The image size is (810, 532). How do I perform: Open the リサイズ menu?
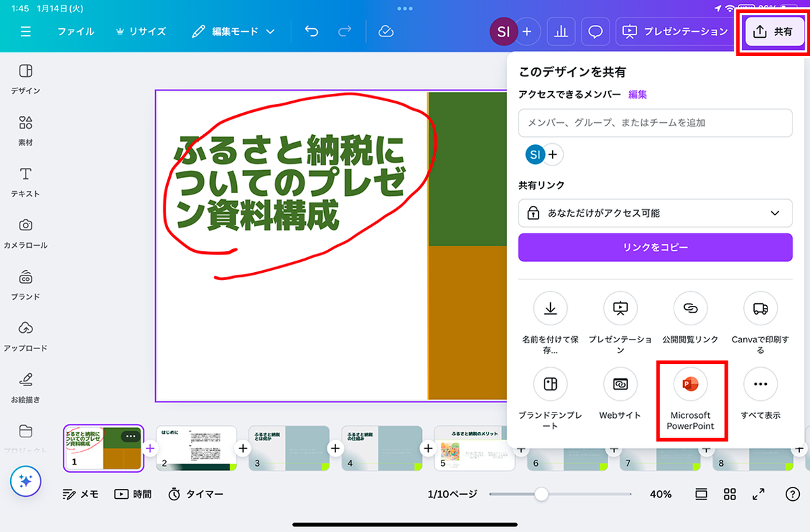pos(140,32)
